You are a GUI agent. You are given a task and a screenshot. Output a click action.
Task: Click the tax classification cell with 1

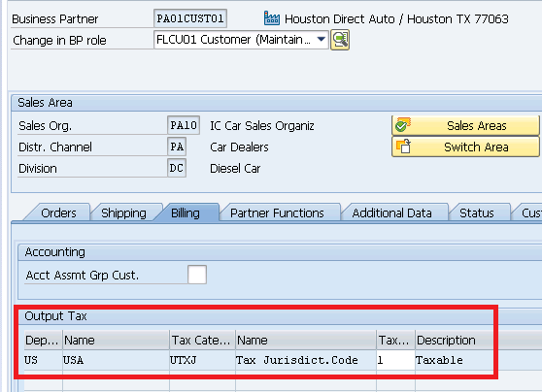tap(395, 360)
